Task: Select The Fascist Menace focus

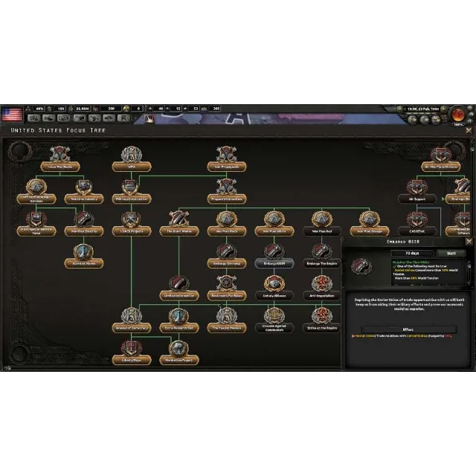Action: point(226,322)
